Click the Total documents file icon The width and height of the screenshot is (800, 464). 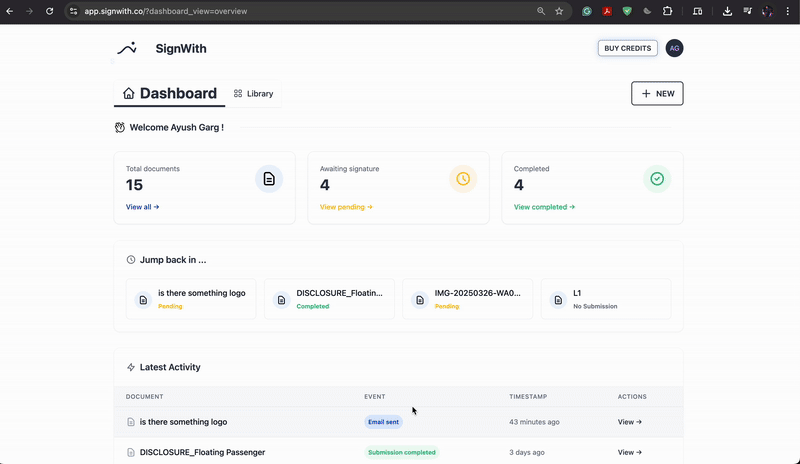[269, 179]
